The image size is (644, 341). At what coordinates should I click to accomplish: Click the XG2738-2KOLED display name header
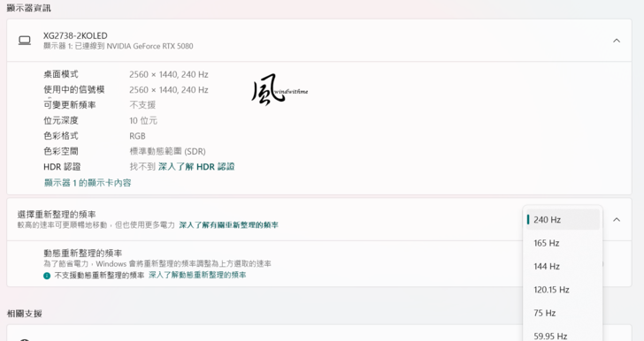pyautogui.click(x=75, y=35)
